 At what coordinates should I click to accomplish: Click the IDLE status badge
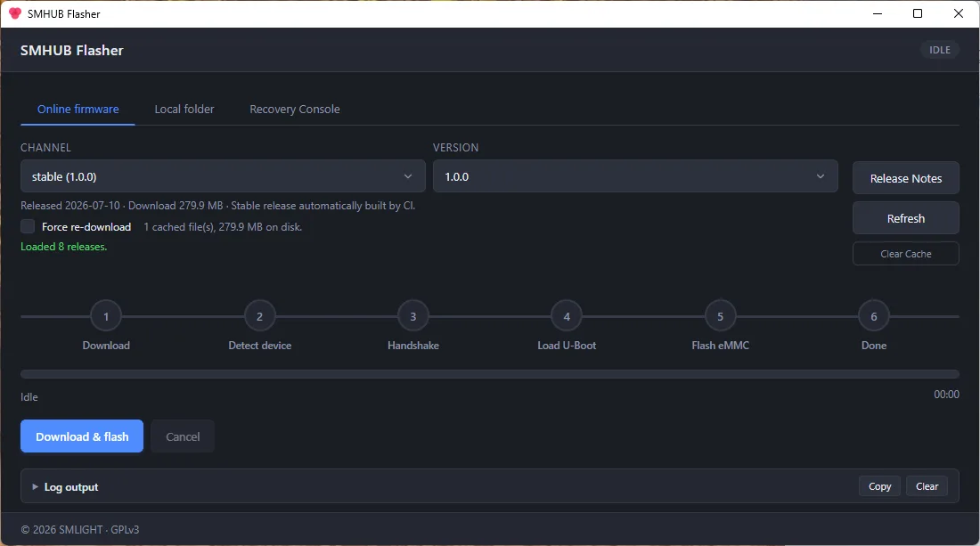point(939,50)
